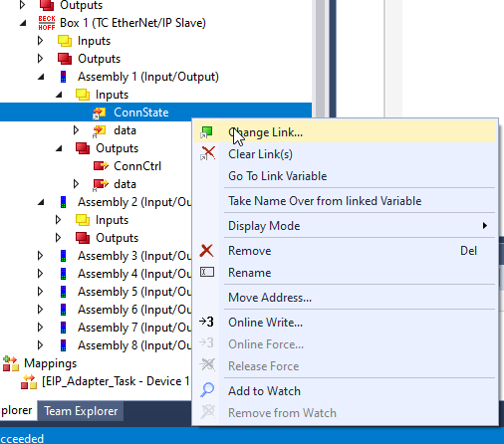The height and width of the screenshot is (444, 504).
Task: Click the Assembly 2 blue module icon
Action: (63, 202)
